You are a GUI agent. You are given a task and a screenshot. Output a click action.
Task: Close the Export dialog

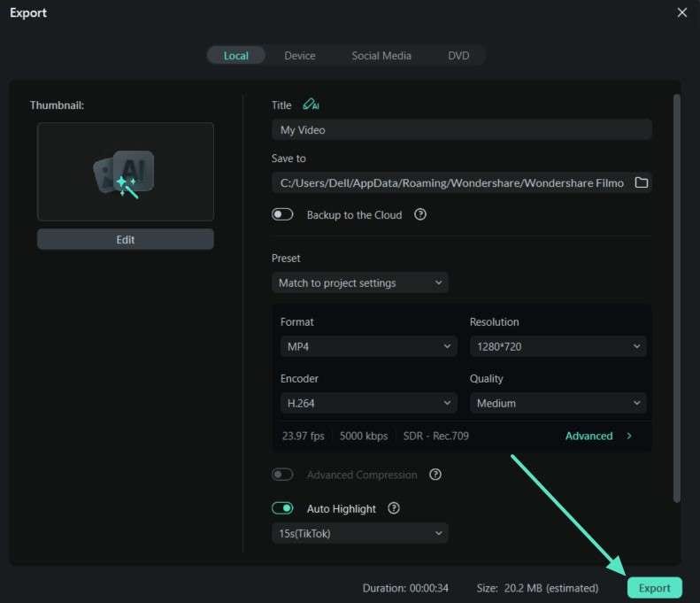coord(681,12)
